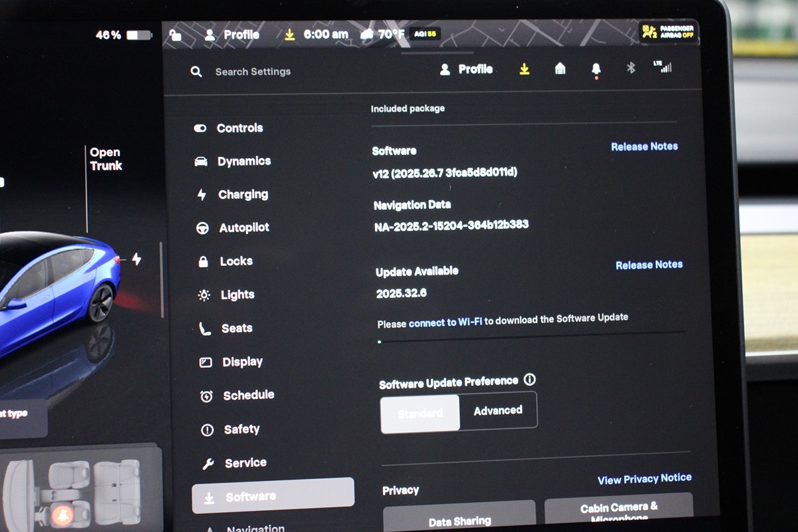The height and width of the screenshot is (532, 798).
Task: Open info icon next to Software Update Preference
Action: (529, 380)
